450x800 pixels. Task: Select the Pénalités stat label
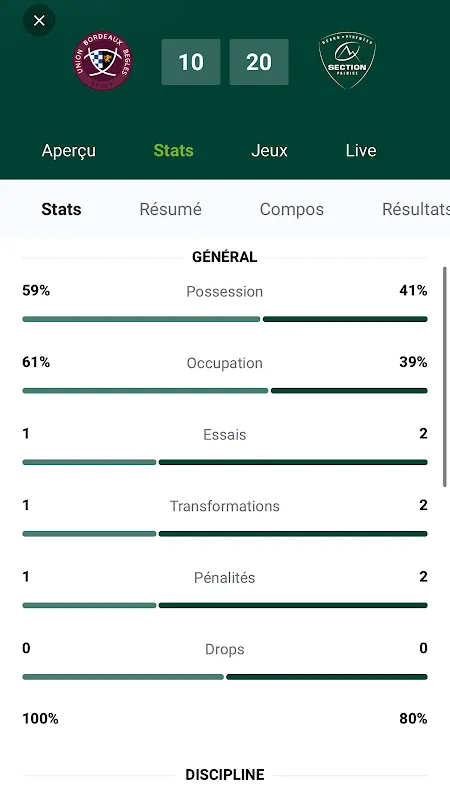[224, 578]
